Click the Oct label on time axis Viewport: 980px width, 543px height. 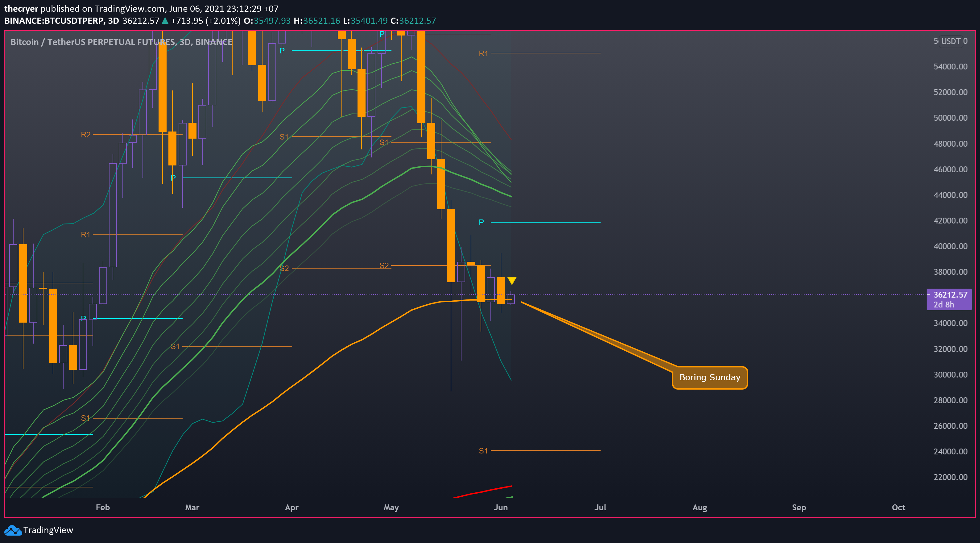[899, 507]
